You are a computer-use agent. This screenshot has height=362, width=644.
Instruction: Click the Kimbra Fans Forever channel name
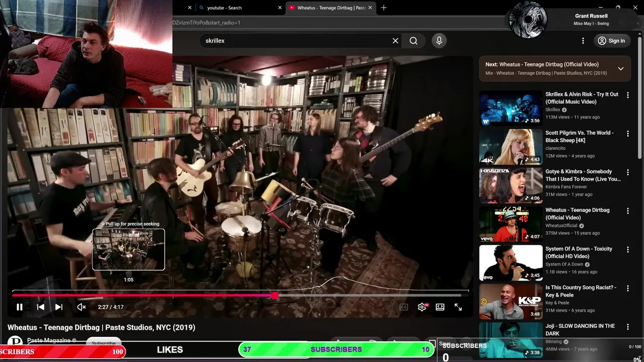click(x=566, y=187)
